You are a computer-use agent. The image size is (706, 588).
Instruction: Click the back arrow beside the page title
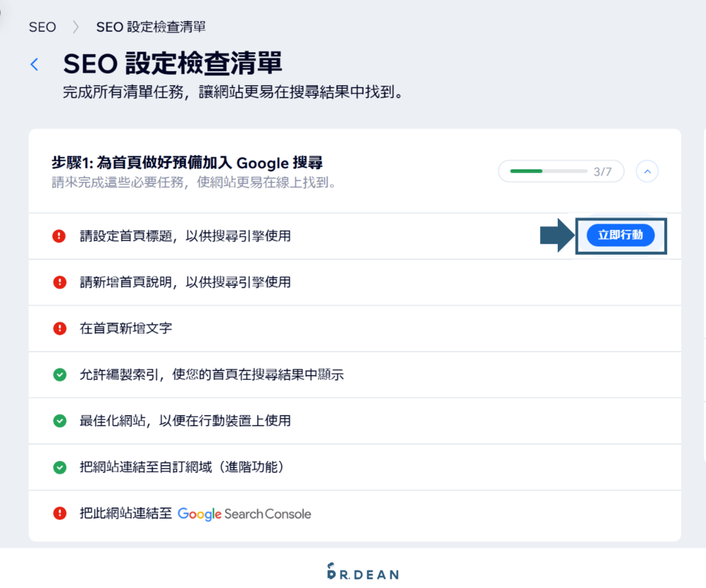(x=34, y=64)
